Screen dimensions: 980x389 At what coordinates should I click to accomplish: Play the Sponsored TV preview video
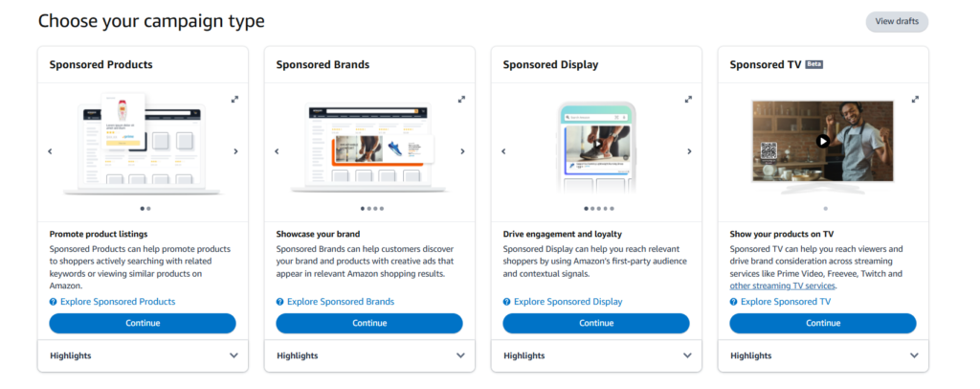[x=823, y=141]
